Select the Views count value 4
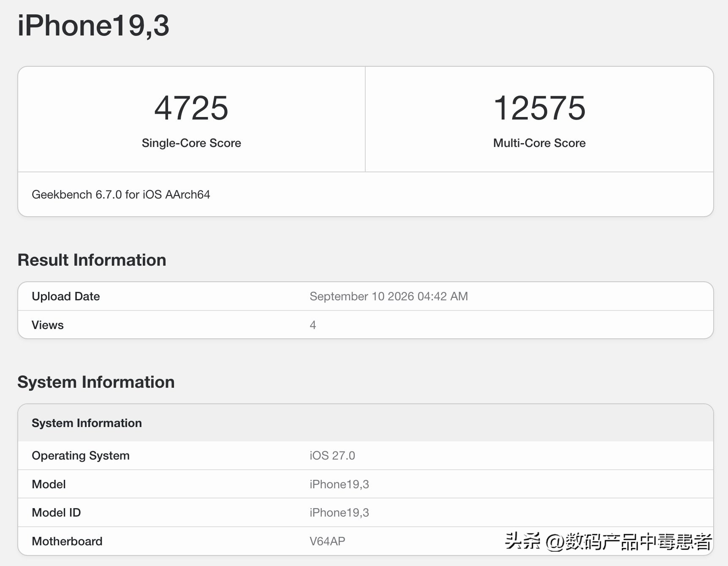Screen dimensions: 728x566 [313, 325]
